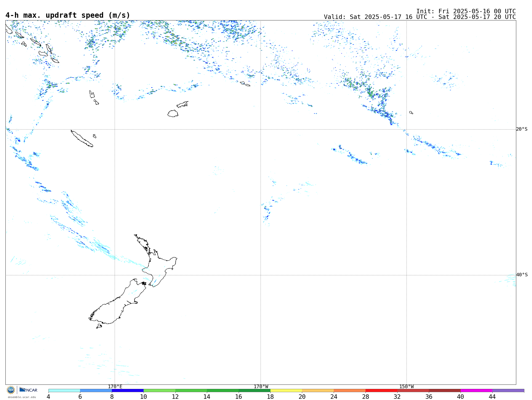Click the 40°S latitude label
Image resolution: width=532 pixels, height=400 pixels.
coord(522,275)
